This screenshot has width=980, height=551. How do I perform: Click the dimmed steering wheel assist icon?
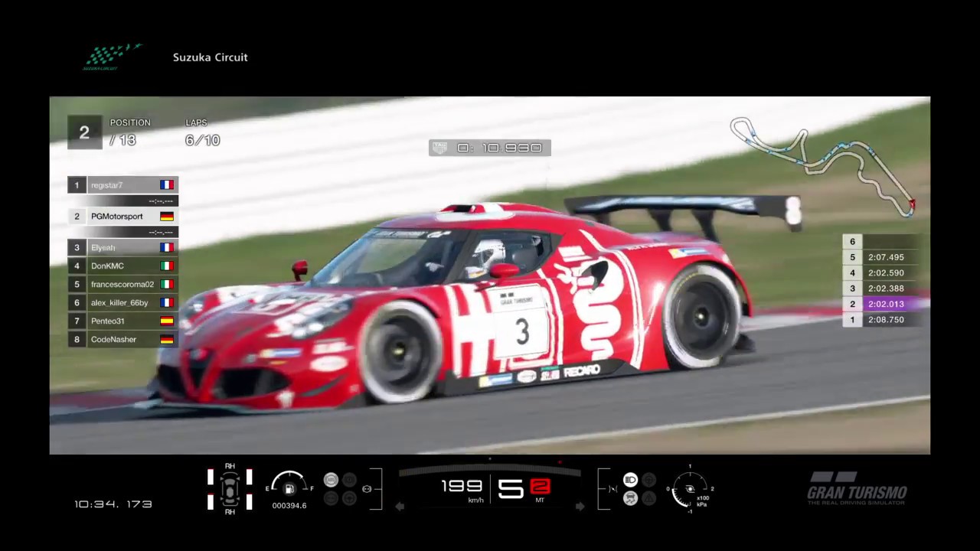[349, 498]
